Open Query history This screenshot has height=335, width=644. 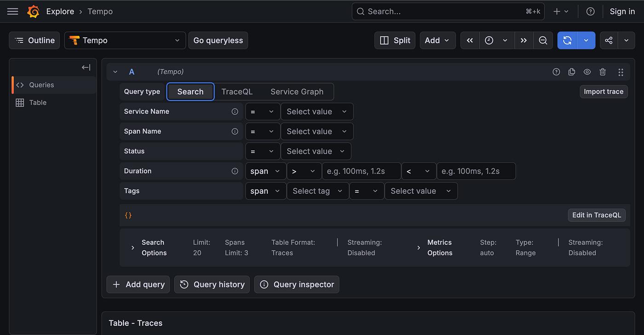[212, 284]
